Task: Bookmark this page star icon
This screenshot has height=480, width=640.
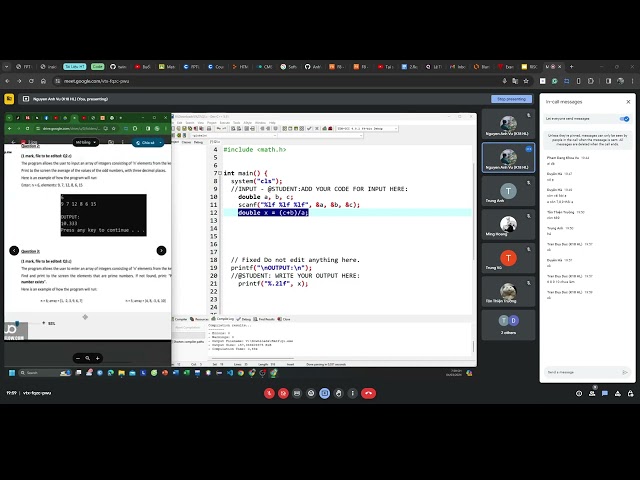Action: point(526,81)
